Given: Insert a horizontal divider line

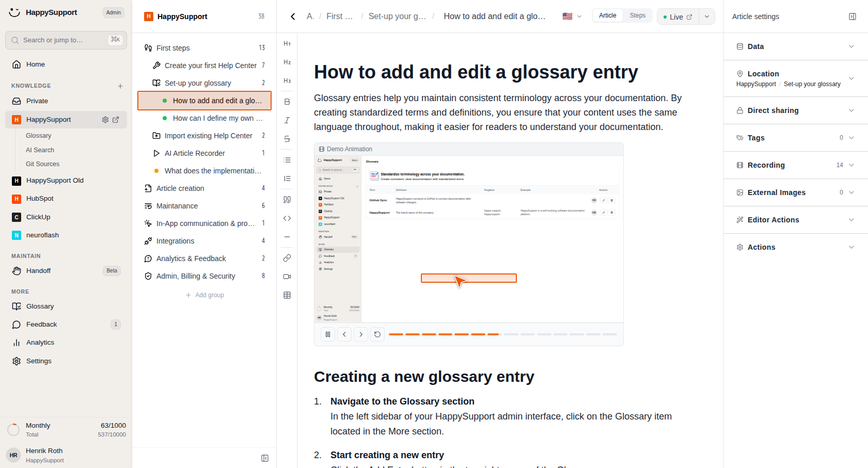Looking at the screenshot, I should point(287,237).
